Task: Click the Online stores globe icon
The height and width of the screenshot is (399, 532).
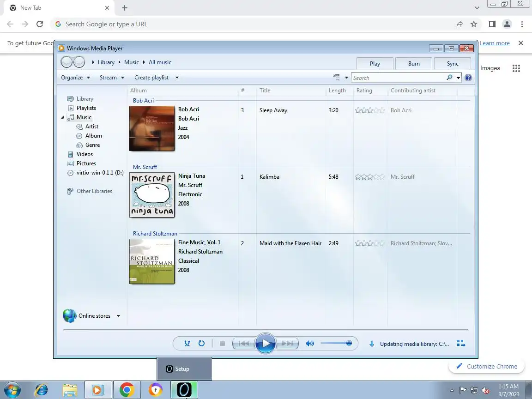Action: pyautogui.click(x=70, y=315)
